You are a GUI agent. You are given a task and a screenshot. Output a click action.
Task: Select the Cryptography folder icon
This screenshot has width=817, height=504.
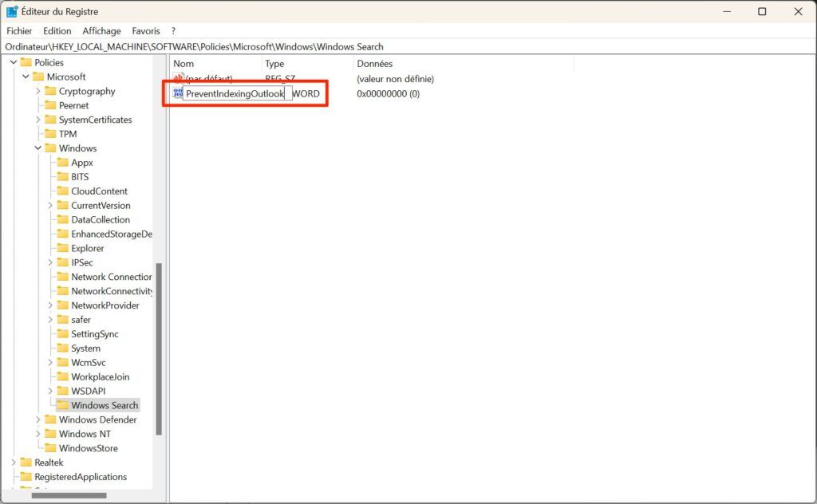(x=50, y=91)
